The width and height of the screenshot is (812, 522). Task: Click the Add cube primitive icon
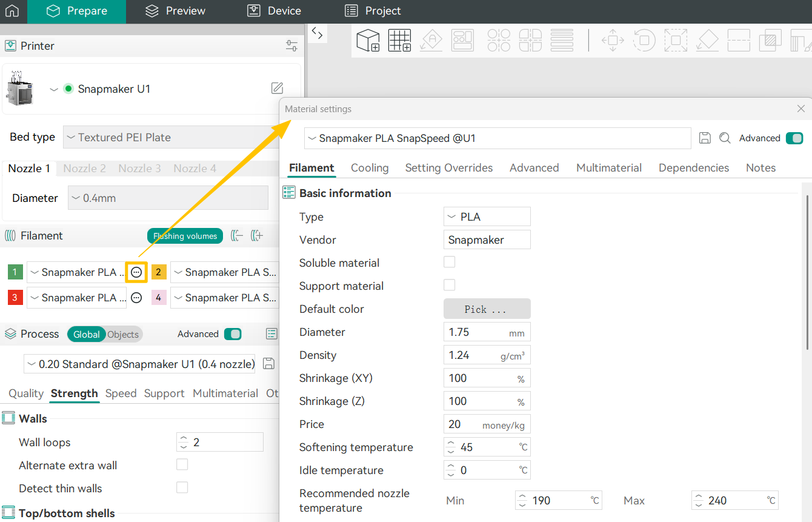click(368, 41)
